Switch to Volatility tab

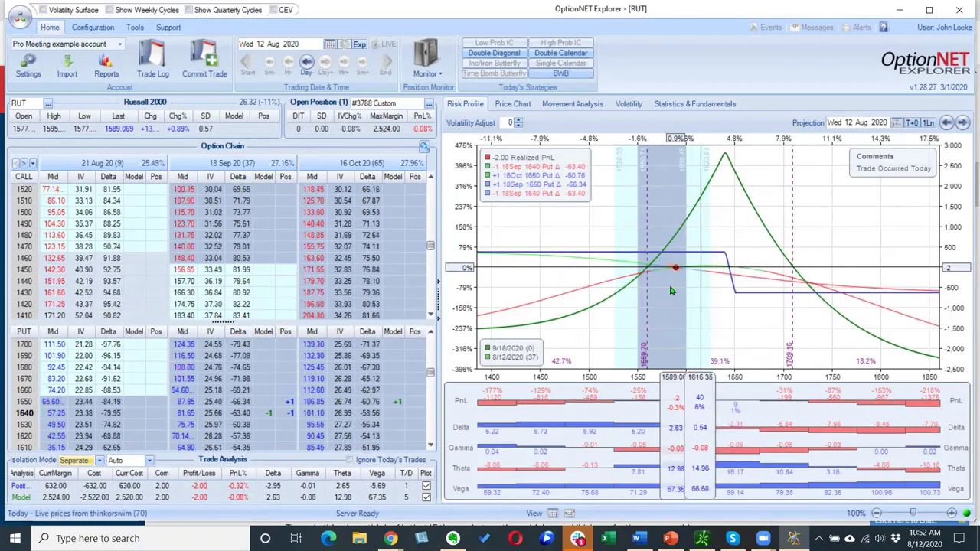point(629,104)
